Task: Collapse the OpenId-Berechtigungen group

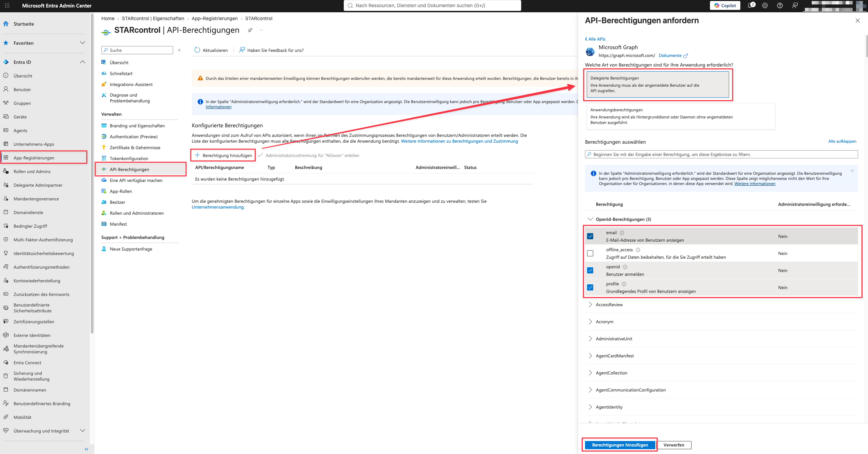Action: pos(590,219)
